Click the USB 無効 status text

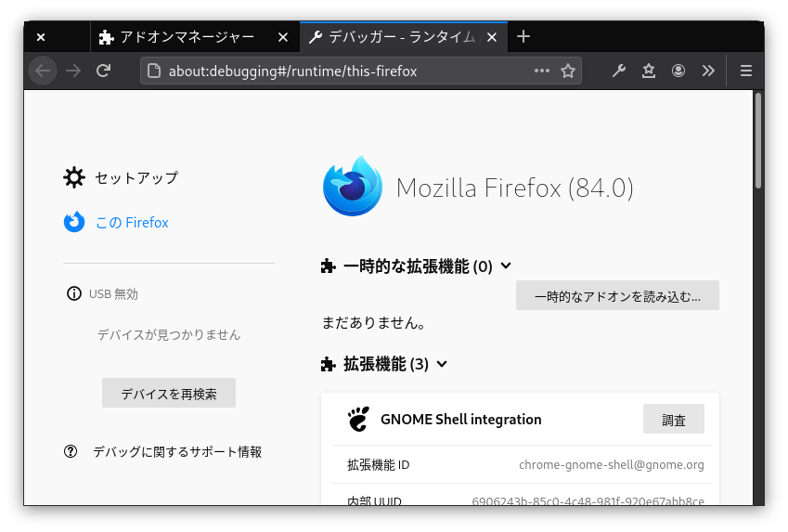pyautogui.click(x=113, y=293)
